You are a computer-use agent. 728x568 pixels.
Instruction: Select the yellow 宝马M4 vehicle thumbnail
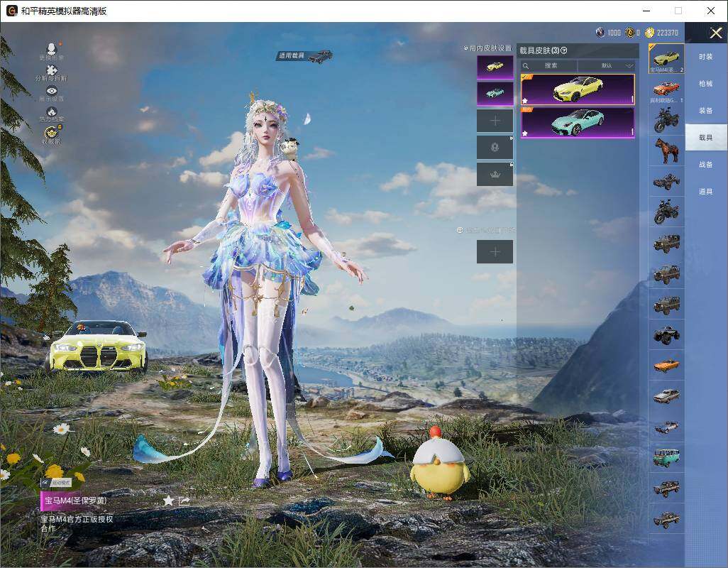[x=666, y=58]
